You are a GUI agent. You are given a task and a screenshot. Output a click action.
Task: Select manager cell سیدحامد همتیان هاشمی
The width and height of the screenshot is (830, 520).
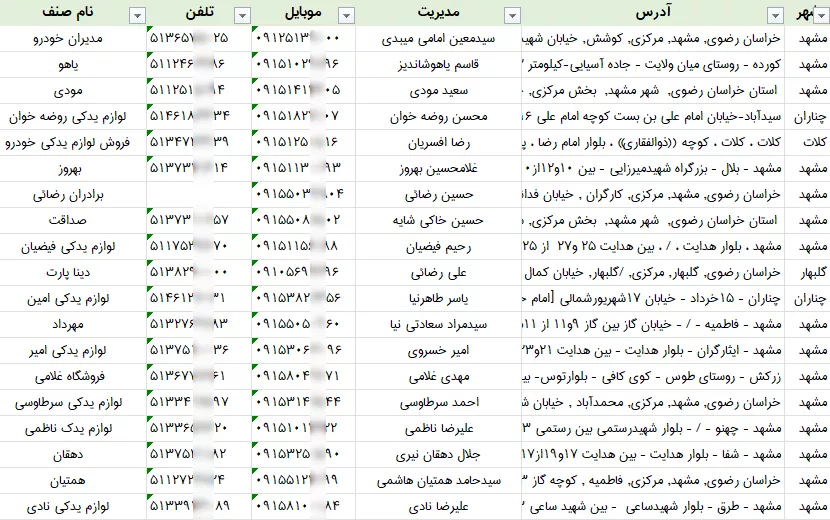coord(439,480)
